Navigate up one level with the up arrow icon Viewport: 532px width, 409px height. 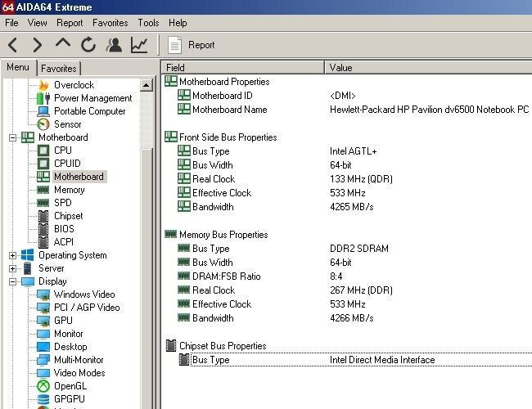[63, 44]
